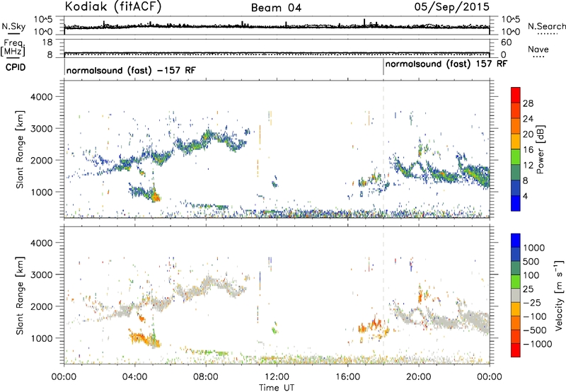Select the 16 label on Power colorbar
566x392 pixels.
click(x=528, y=150)
